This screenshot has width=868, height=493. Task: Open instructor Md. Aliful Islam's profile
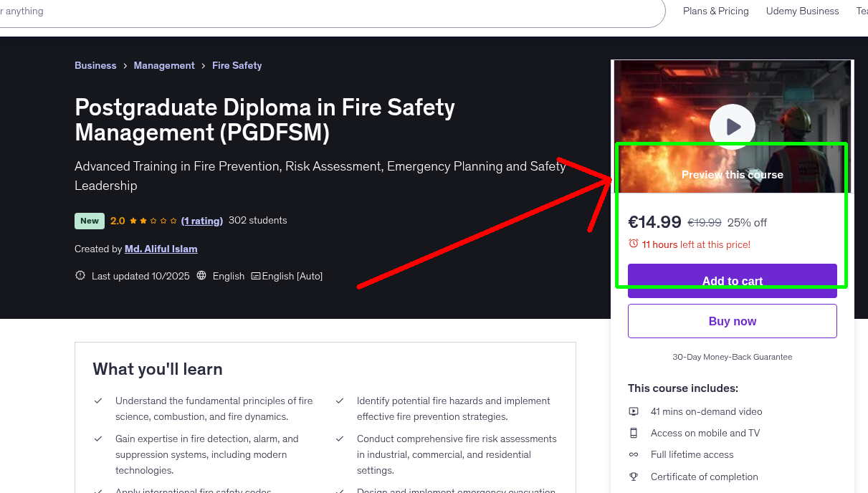pyautogui.click(x=161, y=249)
